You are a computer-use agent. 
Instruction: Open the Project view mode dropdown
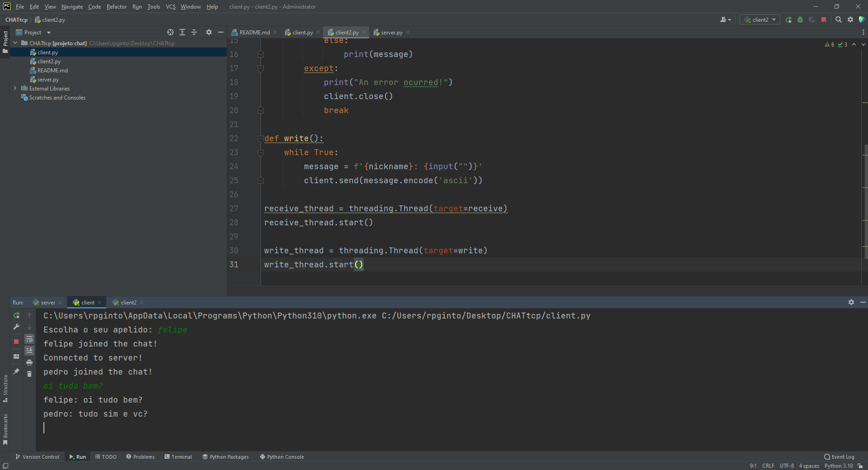tap(48, 32)
